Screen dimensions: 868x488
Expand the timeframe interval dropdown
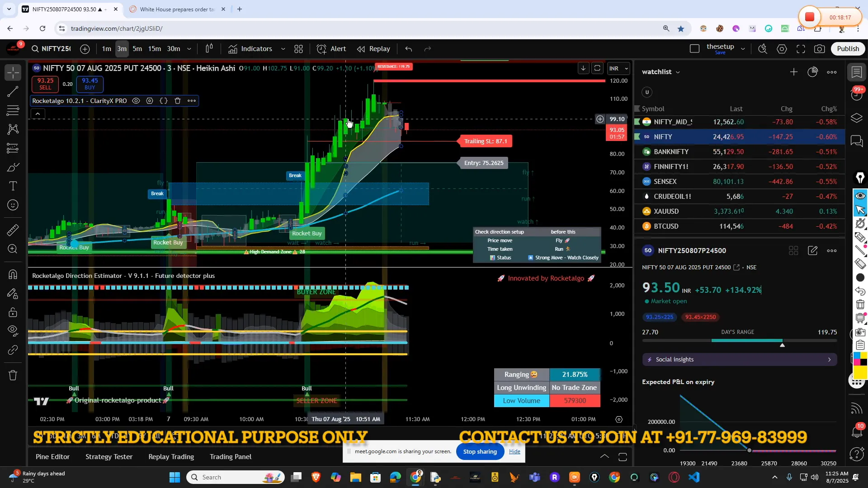(x=189, y=49)
